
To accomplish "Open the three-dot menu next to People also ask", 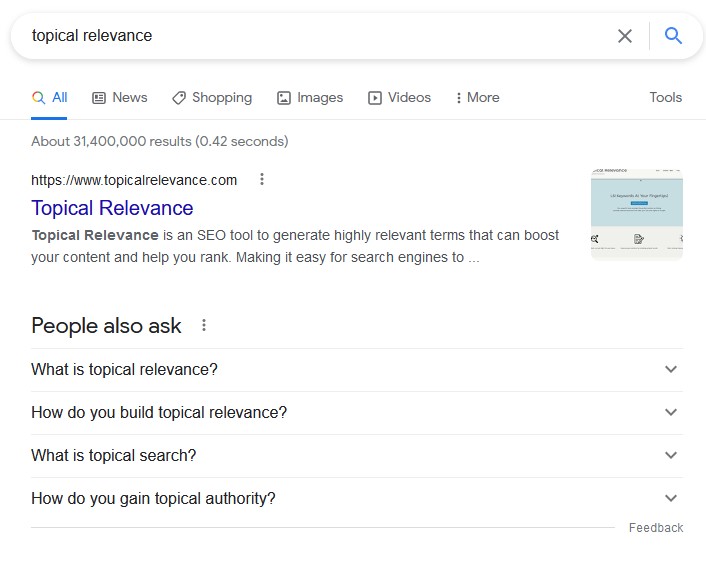I will (204, 325).
